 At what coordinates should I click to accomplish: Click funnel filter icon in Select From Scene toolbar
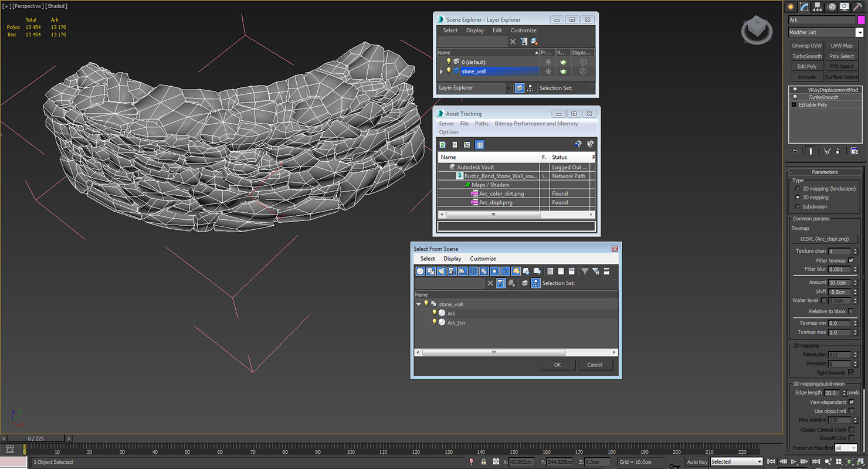(x=585, y=271)
